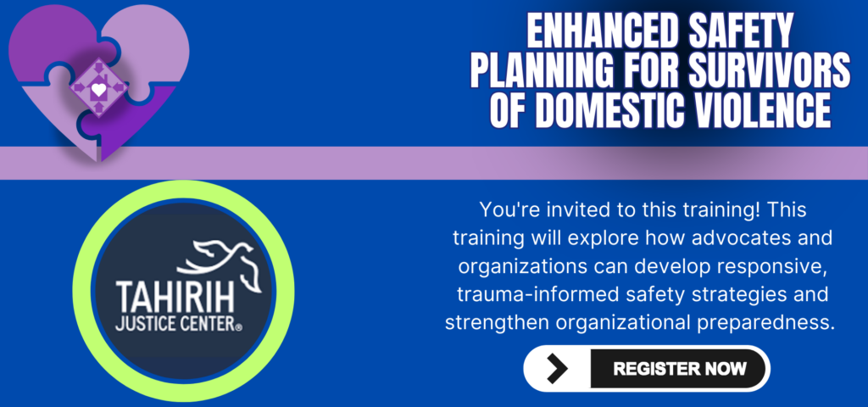Click the white heart in the diamond
Image resolution: width=868 pixels, height=407 pixels.
(100, 88)
